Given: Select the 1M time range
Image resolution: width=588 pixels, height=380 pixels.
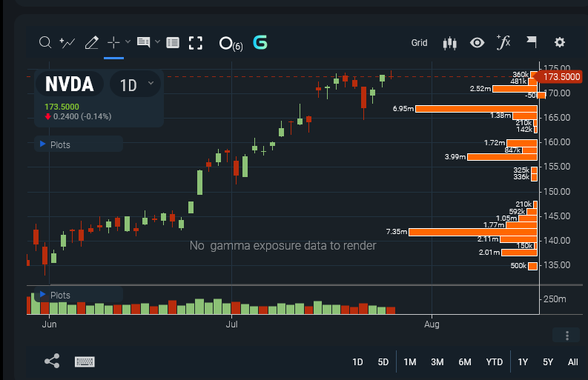Looking at the screenshot, I should [410, 362].
